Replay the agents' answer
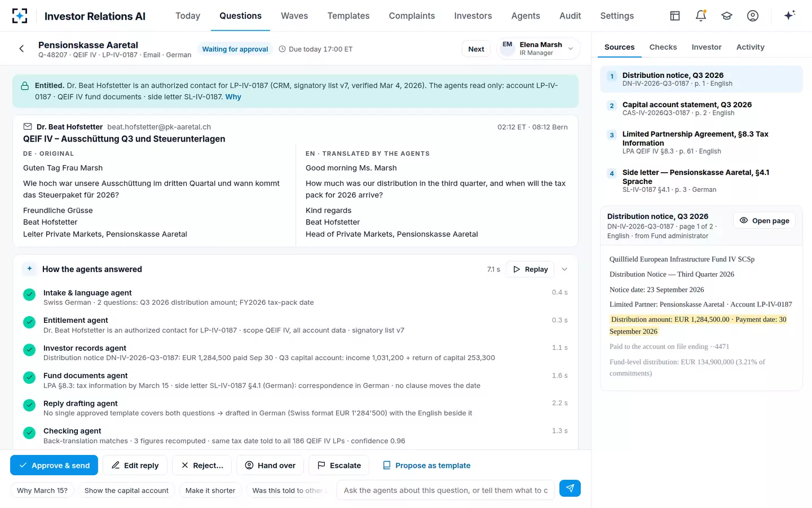812x508 pixels. point(531,269)
